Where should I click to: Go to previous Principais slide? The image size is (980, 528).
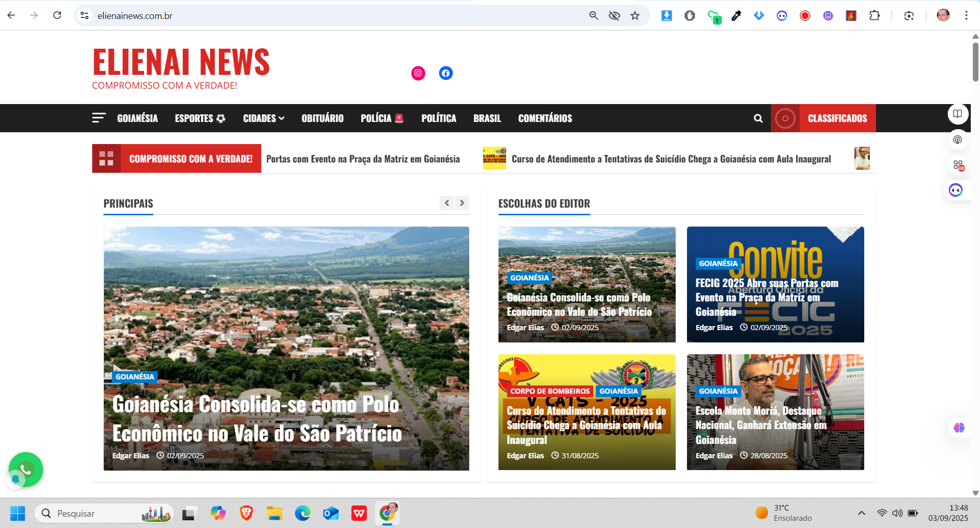[x=447, y=203]
